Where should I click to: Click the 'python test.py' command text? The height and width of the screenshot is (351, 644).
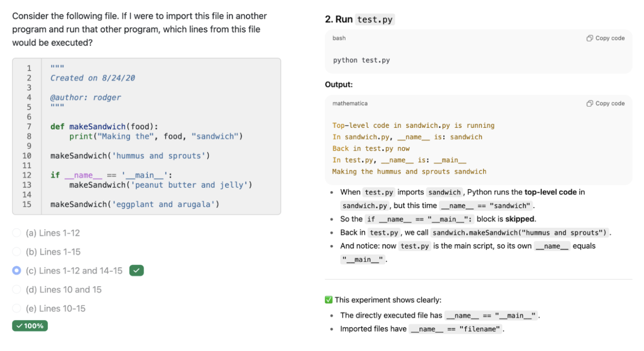361,60
